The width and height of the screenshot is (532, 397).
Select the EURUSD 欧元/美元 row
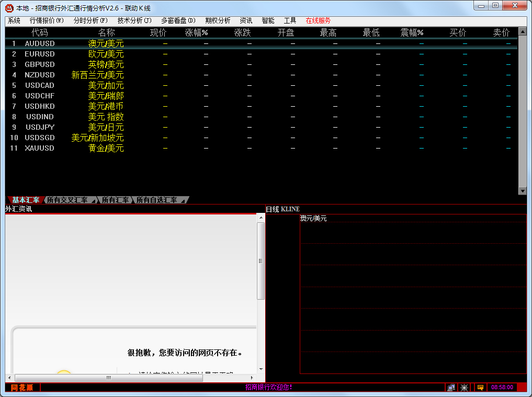(261, 54)
